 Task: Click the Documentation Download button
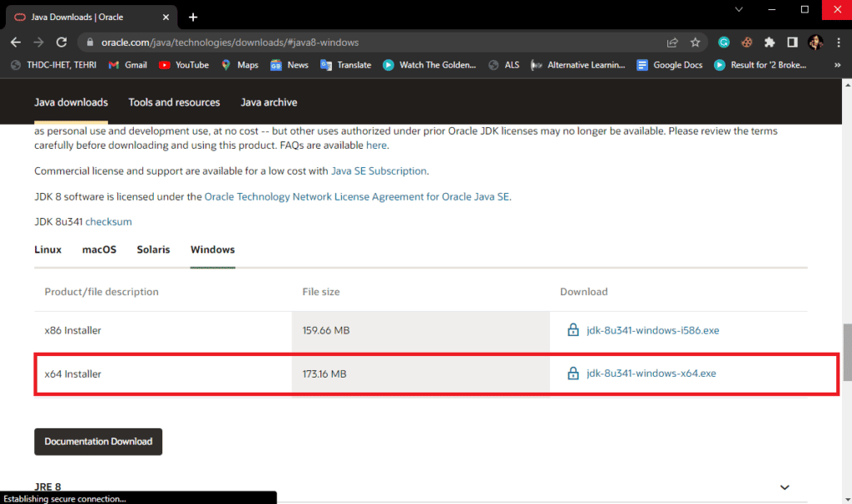(x=98, y=442)
